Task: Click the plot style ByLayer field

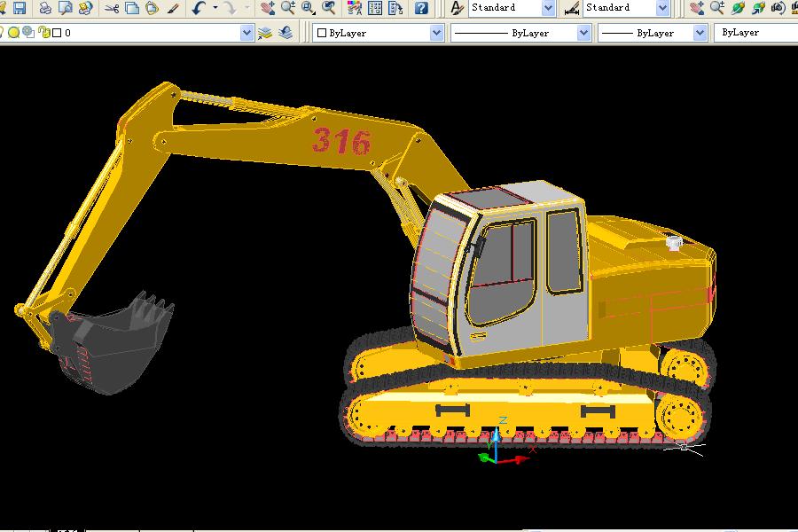Action: tap(755, 33)
